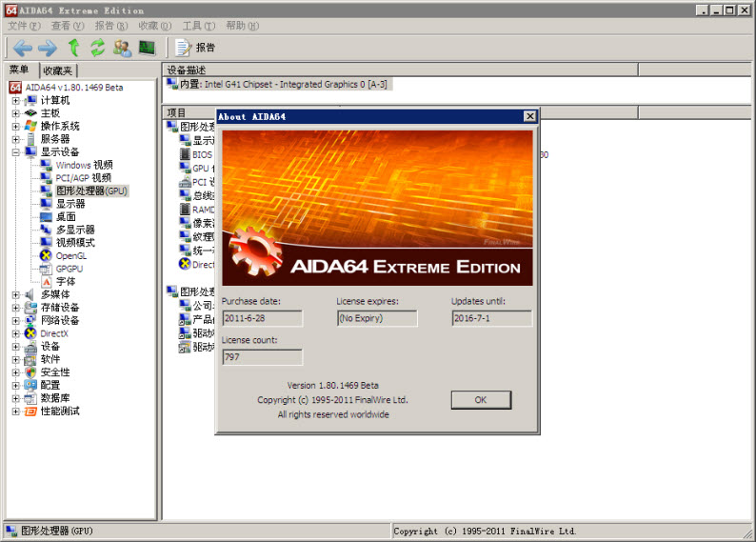The width and height of the screenshot is (756, 542).
Task: Select the 数据库 tree item
Action: coord(55,398)
